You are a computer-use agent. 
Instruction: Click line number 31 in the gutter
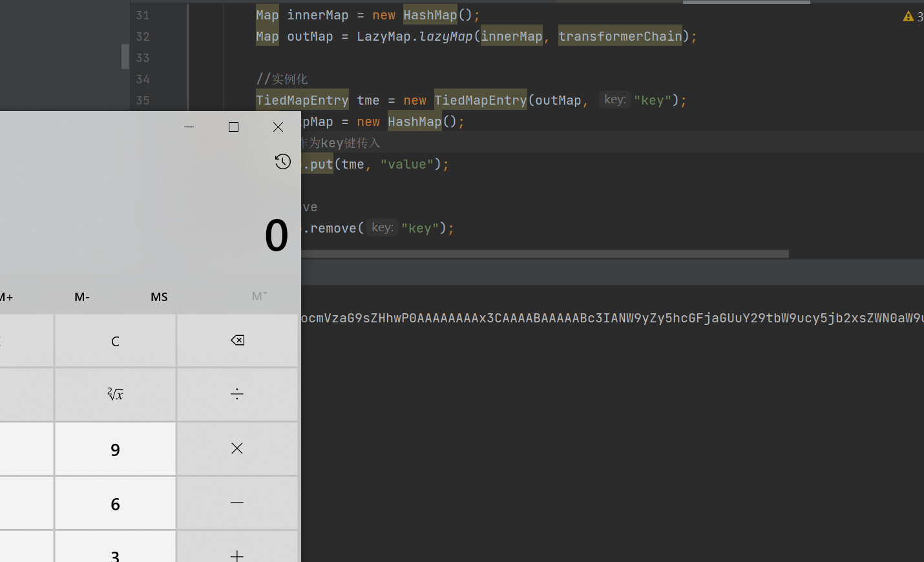coord(143,15)
